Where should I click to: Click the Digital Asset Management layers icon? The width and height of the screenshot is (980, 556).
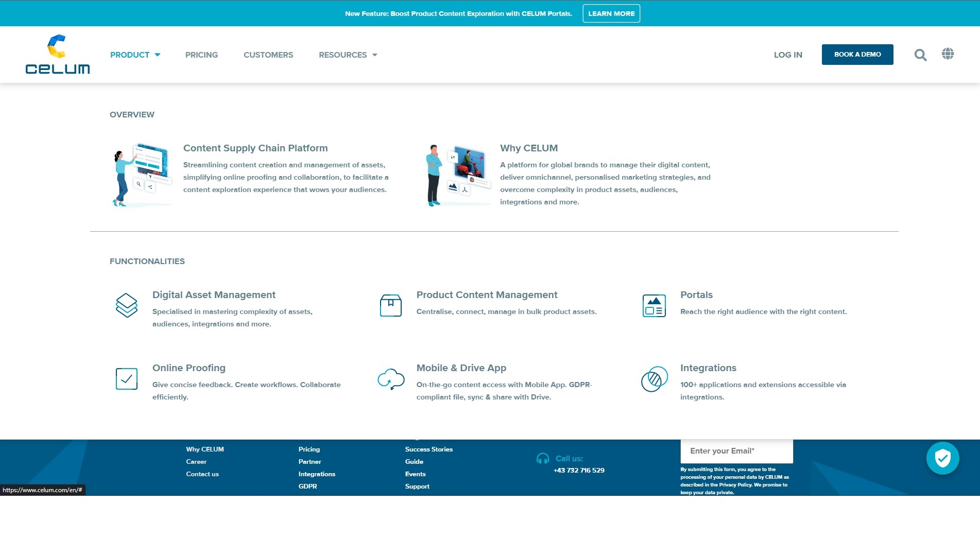click(127, 305)
